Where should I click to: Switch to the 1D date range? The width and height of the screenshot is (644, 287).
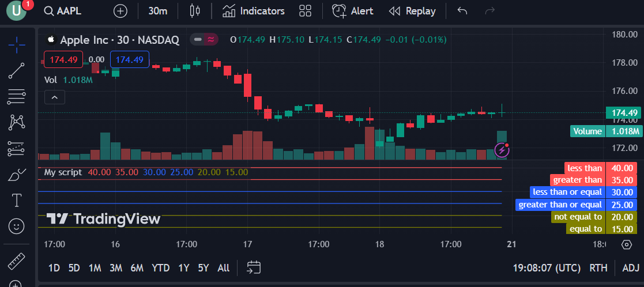54,268
